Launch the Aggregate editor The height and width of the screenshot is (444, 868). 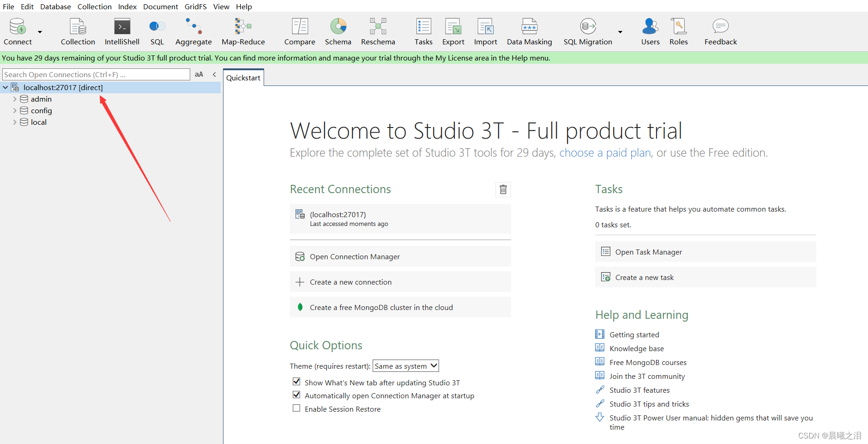pyautogui.click(x=193, y=31)
